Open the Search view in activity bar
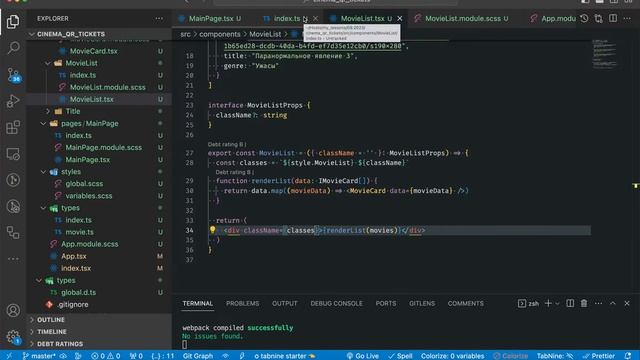Viewport: 640px width, 360px height. 13,48
